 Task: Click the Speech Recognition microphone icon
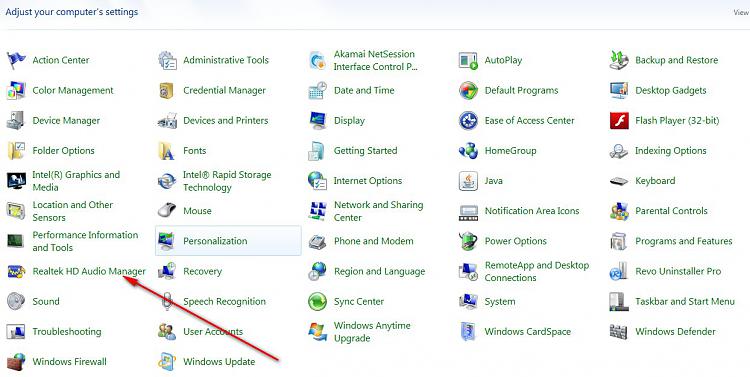[x=167, y=301]
